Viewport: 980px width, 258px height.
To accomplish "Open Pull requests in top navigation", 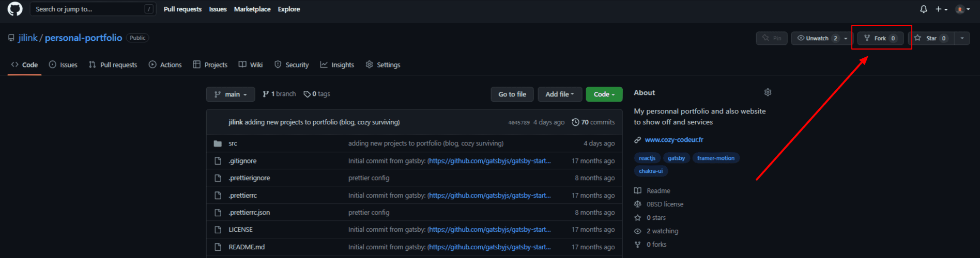I will [182, 9].
